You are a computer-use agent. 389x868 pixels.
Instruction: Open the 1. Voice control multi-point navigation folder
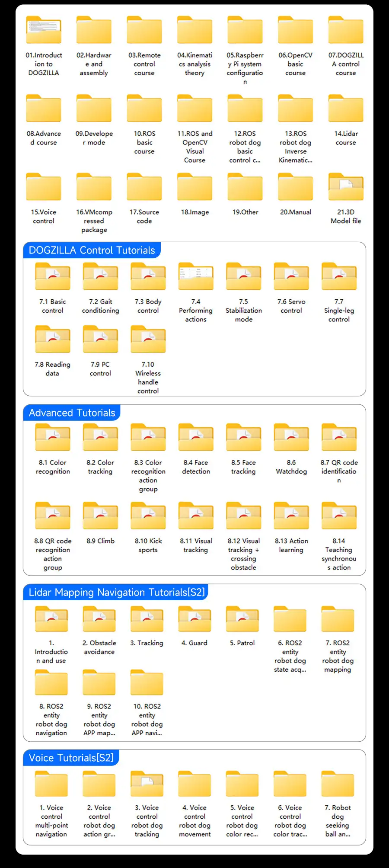point(51,784)
